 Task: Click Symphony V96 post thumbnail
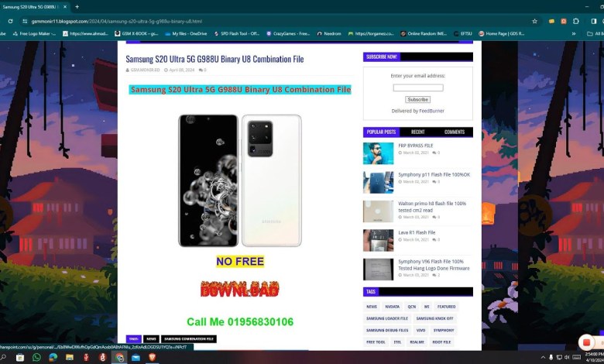pyautogui.click(x=378, y=270)
